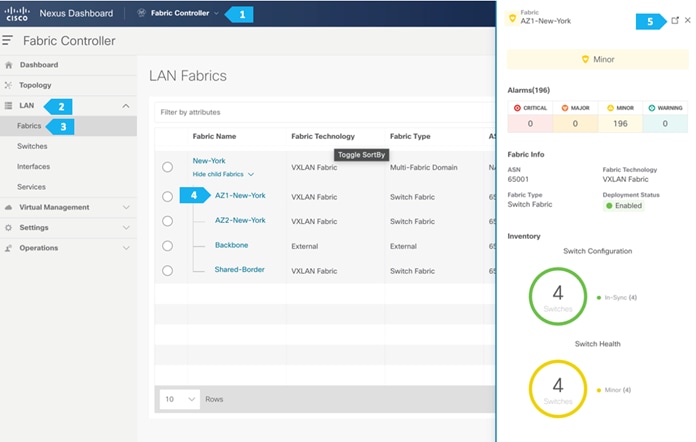
Task: Select Switches under LAN
Action: 32,146
